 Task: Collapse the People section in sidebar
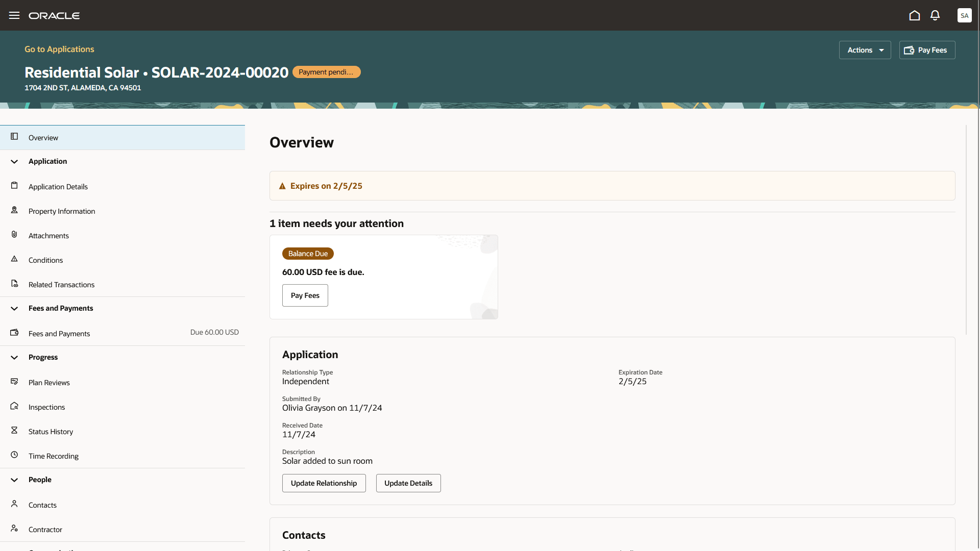pos(14,480)
